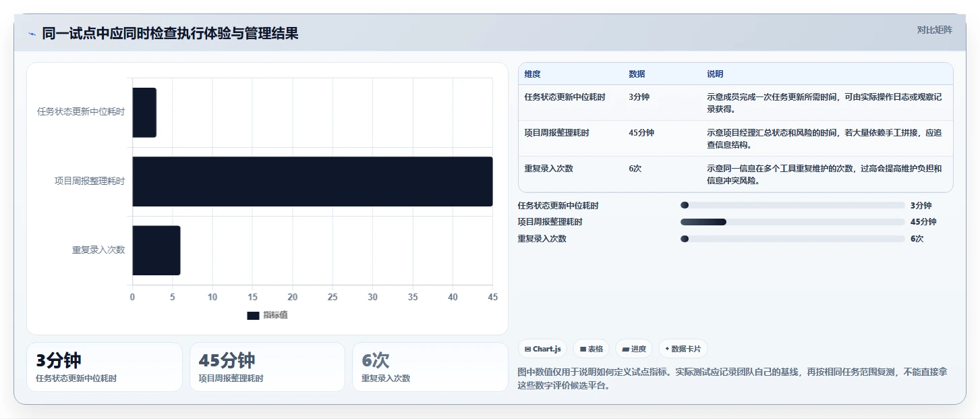This screenshot has width=980, height=419.
Task: Click the 项目周报整理耗时 chart bar
Action: coord(312,181)
